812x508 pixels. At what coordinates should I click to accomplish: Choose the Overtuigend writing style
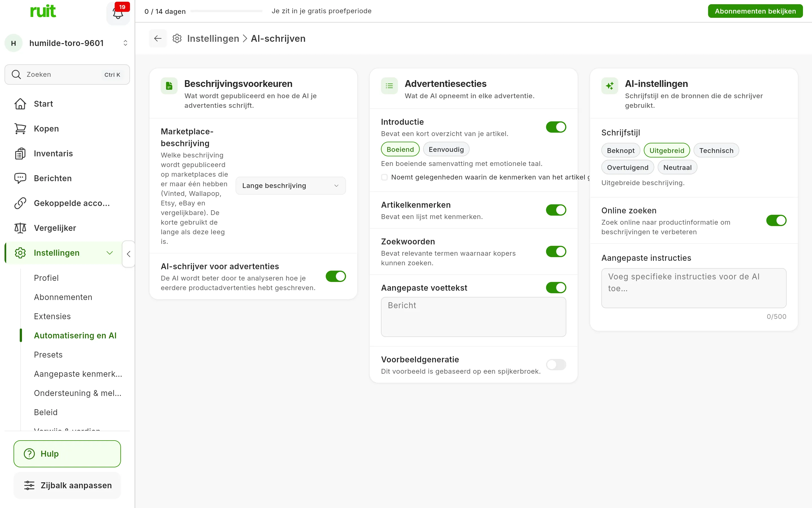pyautogui.click(x=627, y=167)
